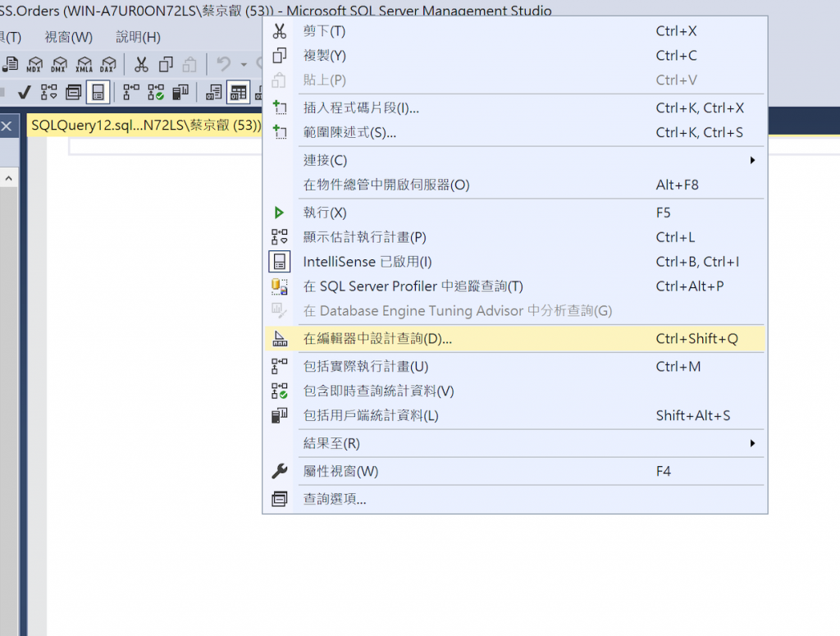Screen dimensions: 840x636
Task: Click Display Estimated Execution Plan toolbar icon
Action: point(48,92)
